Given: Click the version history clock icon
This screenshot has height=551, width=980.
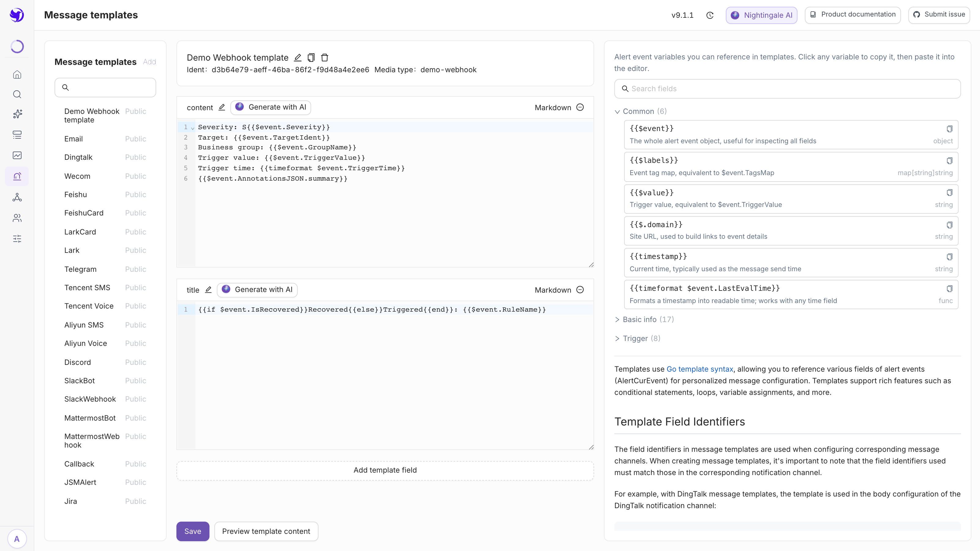Looking at the screenshot, I should [x=710, y=15].
